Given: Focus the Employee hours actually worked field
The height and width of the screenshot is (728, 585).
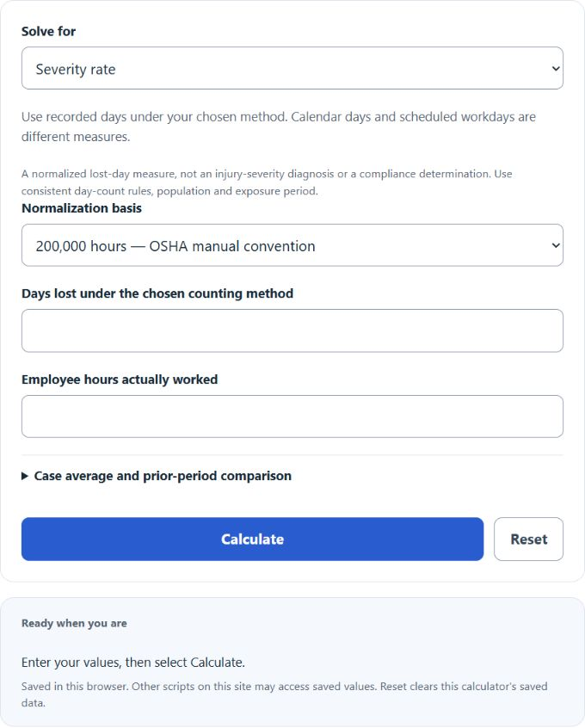Looking at the screenshot, I should (x=292, y=416).
